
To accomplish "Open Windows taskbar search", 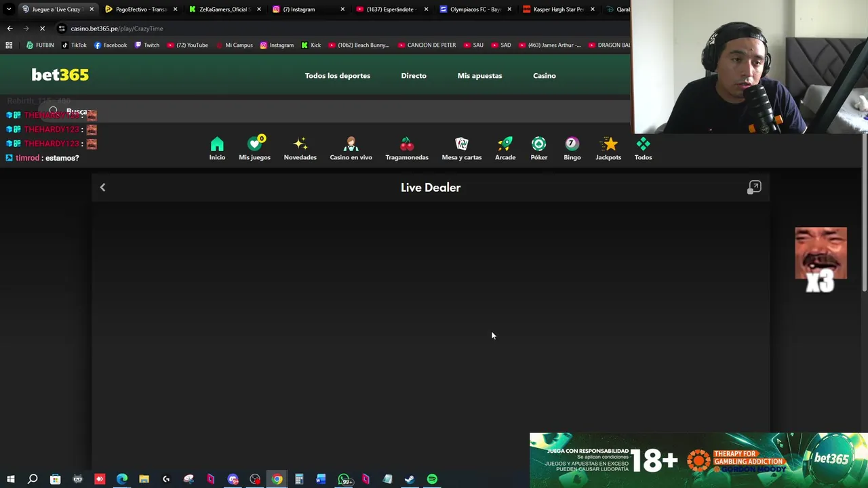I will click(33, 480).
